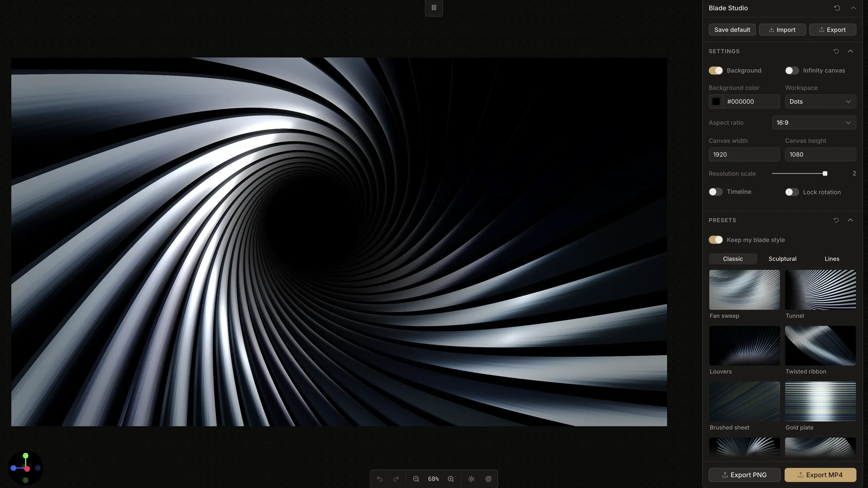
Task: Select the Classic presets tab
Action: click(733, 259)
